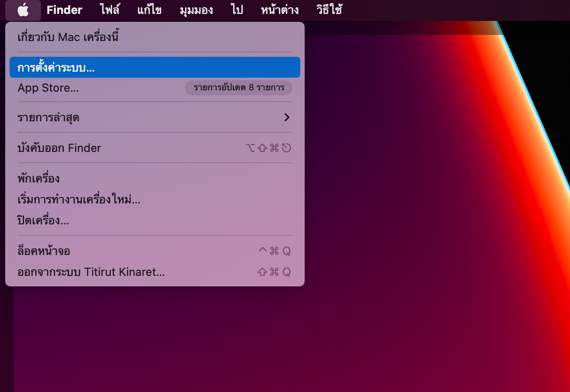The width and height of the screenshot is (570, 392).
Task: Launch App Store from Apple menu
Action: point(48,88)
